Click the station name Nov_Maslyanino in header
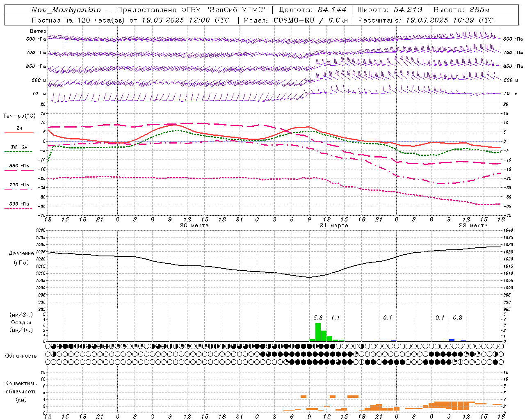525x420 pixels. click(66, 10)
